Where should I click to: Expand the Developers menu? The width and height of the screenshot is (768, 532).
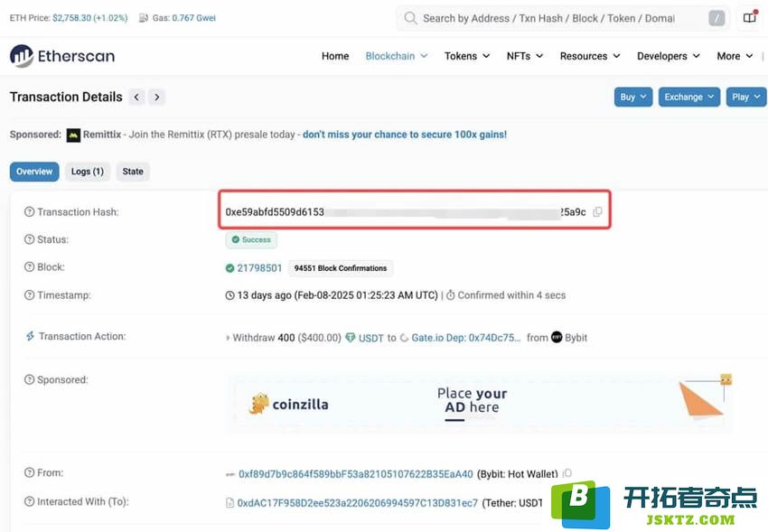(668, 56)
